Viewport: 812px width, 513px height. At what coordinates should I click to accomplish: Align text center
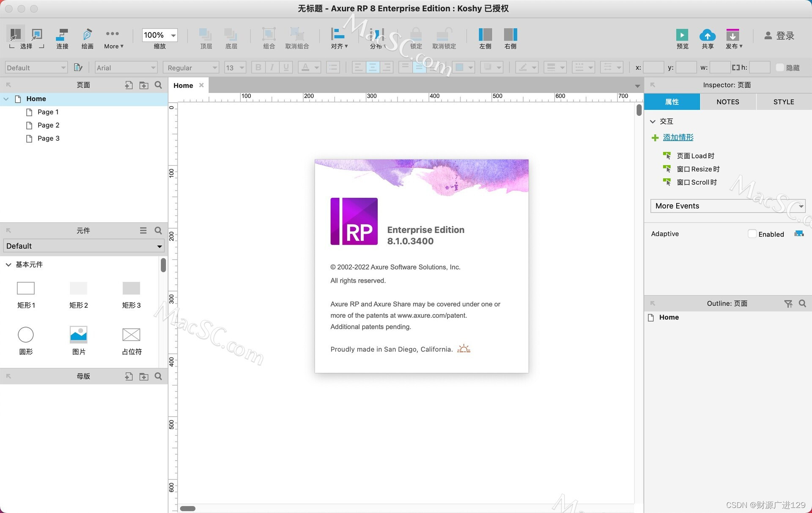pos(373,68)
